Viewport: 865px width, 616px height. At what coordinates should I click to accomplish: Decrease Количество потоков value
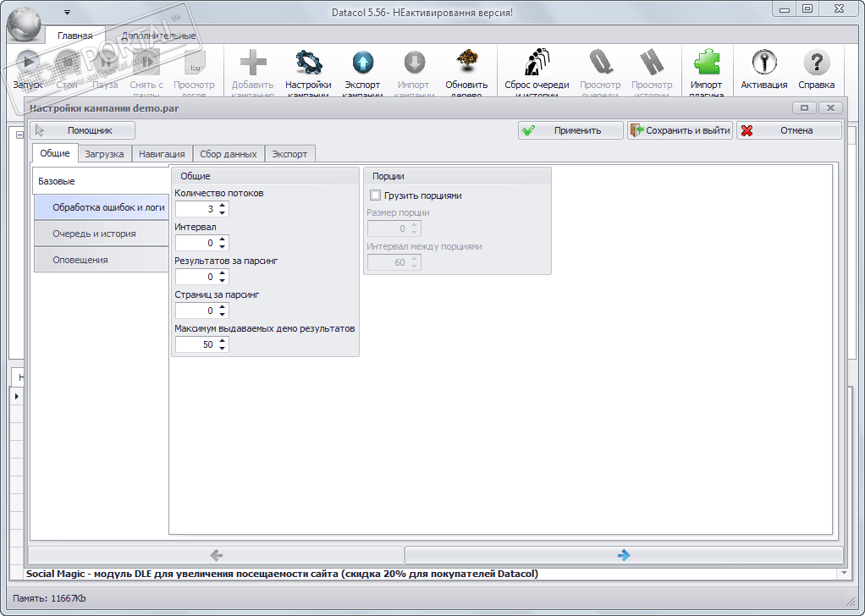[x=223, y=213]
